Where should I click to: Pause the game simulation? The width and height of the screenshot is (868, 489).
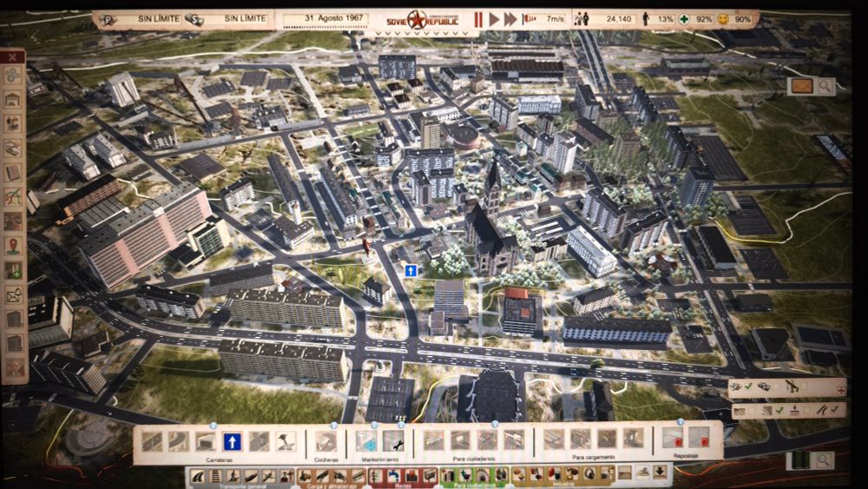coord(478,20)
